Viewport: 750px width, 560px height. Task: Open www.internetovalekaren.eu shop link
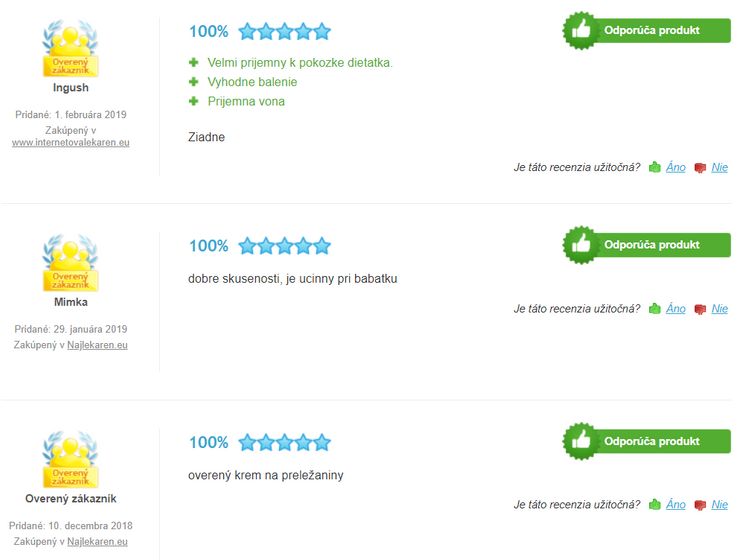[71, 143]
